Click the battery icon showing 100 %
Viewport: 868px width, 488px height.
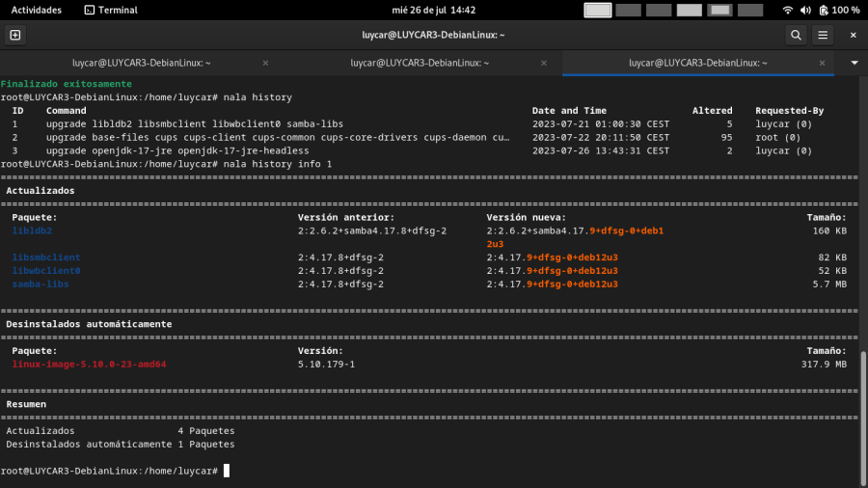pos(825,10)
